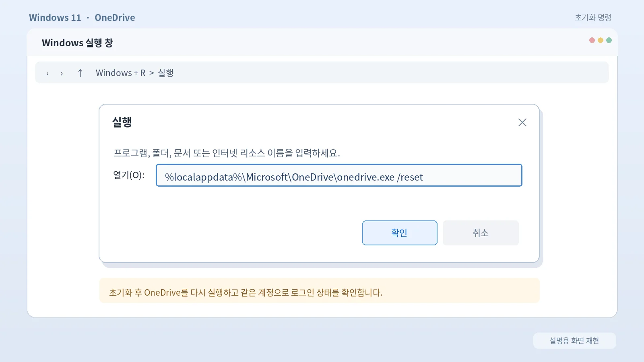644x362 pixels.
Task: Confirm with the 확인 button
Action: 400,233
